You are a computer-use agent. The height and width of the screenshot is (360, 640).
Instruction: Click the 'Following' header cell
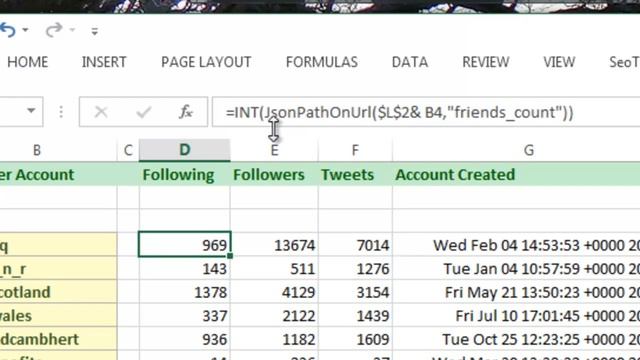tap(184, 174)
